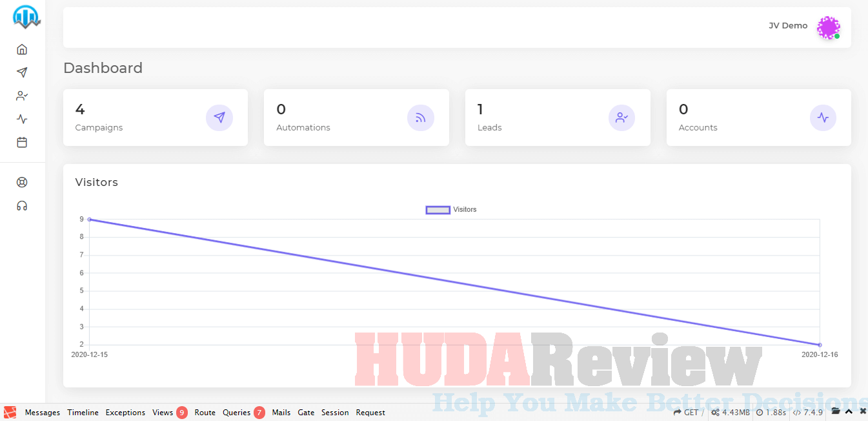
Task: Open the Timeline debugbar tab
Action: [x=83, y=413]
